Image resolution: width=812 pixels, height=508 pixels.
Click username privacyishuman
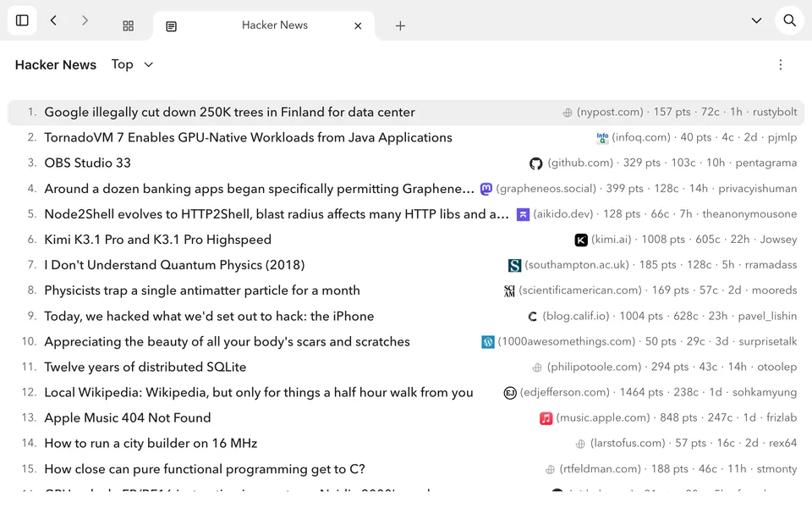tap(758, 189)
